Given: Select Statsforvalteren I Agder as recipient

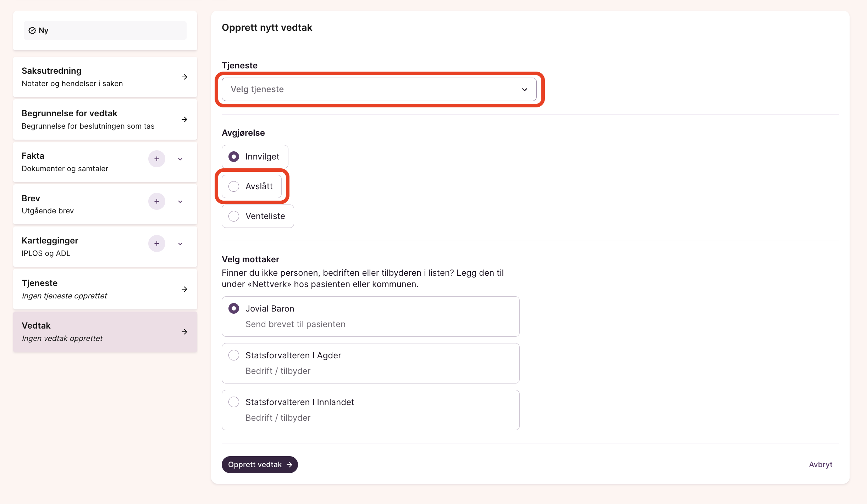Looking at the screenshot, I should click(234, 355).
